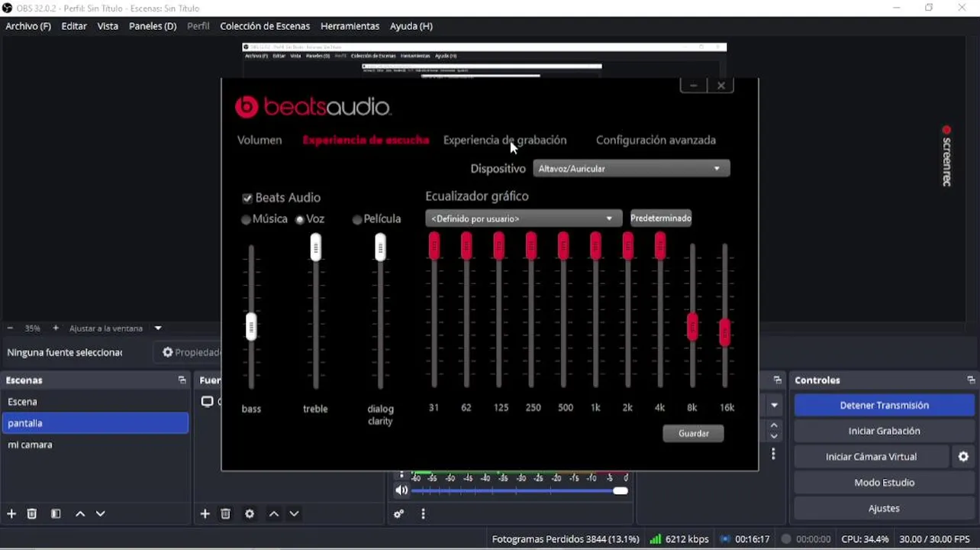Open the Ayuda (H) menu
Screen dimensions: 980x550
(411, 26)
